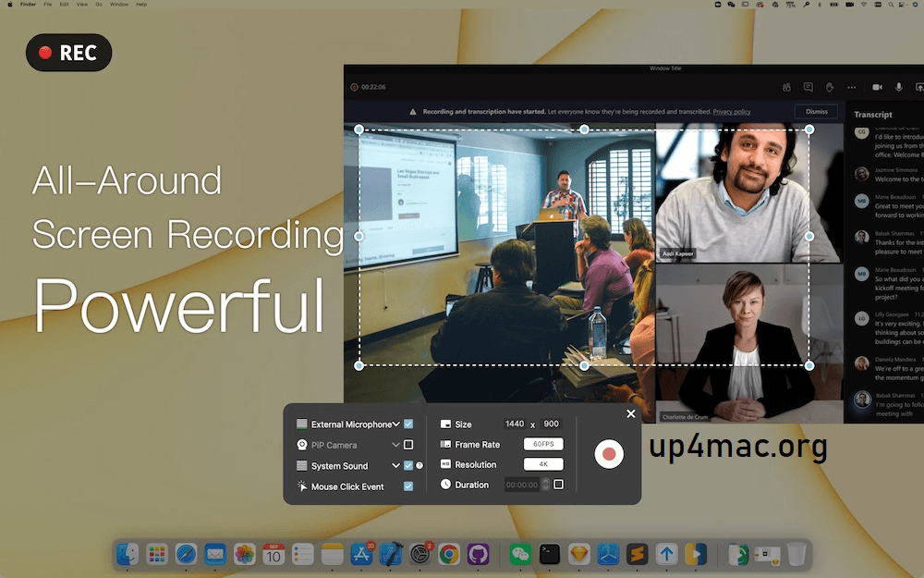Open the Privacy policy link
924x578 pixels.
(731, 112)
